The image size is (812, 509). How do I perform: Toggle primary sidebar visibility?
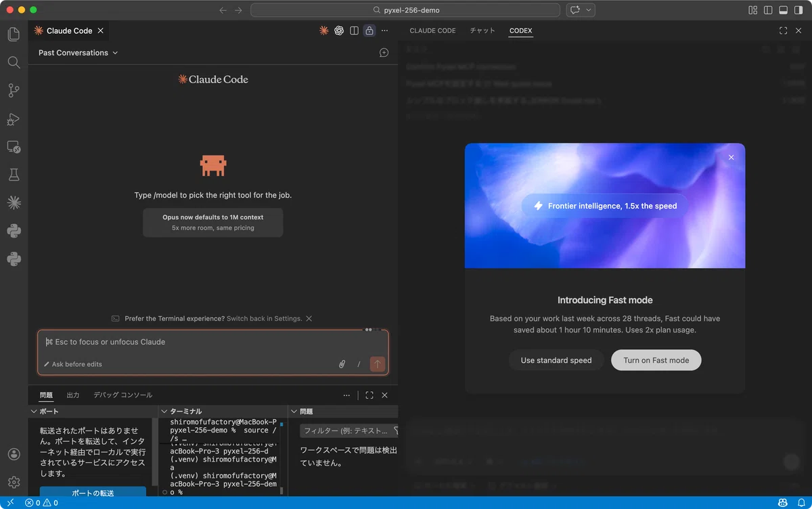[768, 10]
